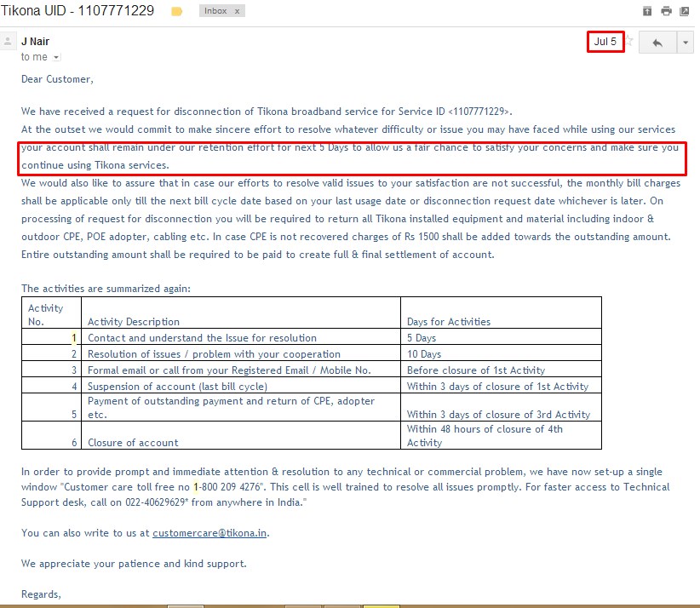Image resolution: width=700 pixels, height=608 pixels.
Task: Click the 'Days for Activities' column header
Action: pyautogui.click(x=501, y=313)
